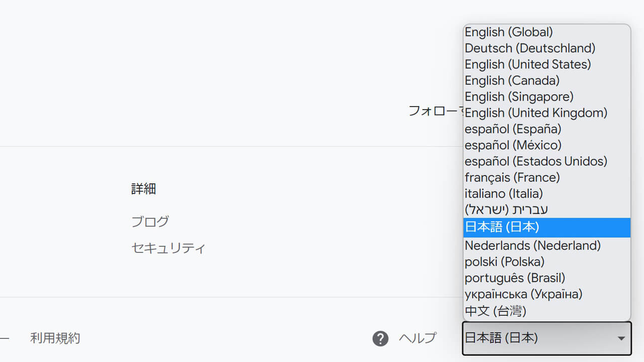Select עברית (ישראל) from the list
644x362 pixels.
pyautogui.click(x=506, y=209)
